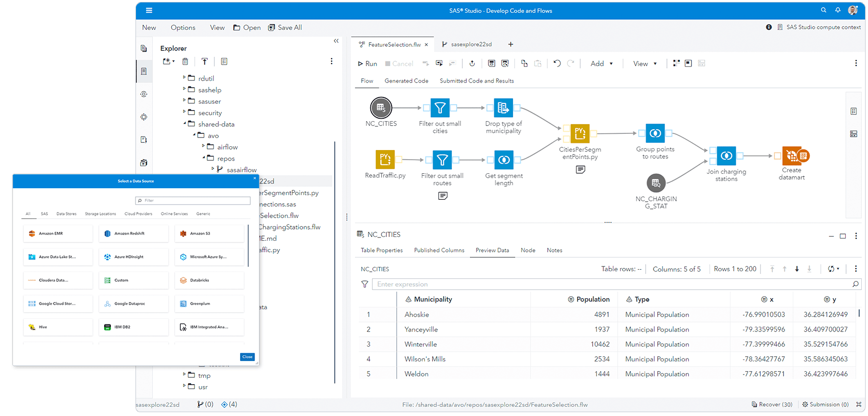868x416 pixels.
Task: Choose the Databricks data source
Action: coord(209,280)
